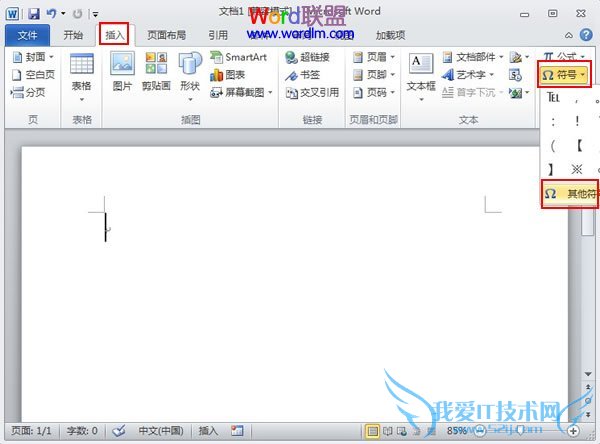Insert the 】 closing bracket symbol

551,169
